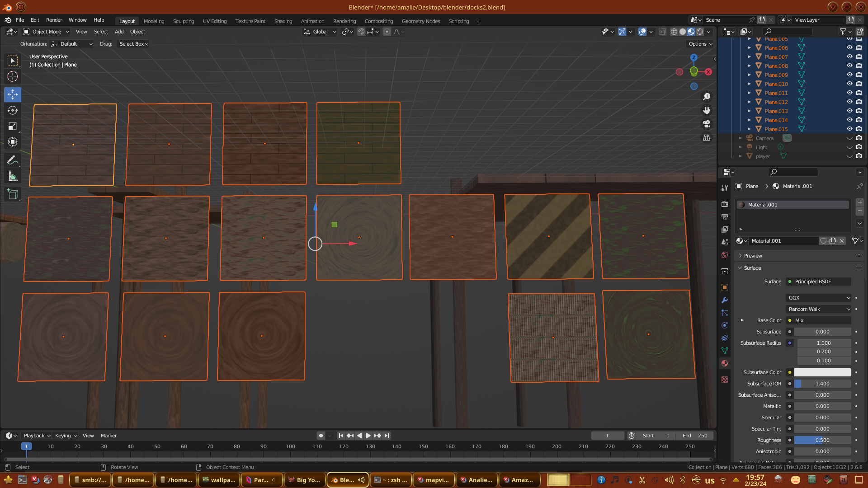
Task: Click the Roughness slider
Action: pos(822,440)
